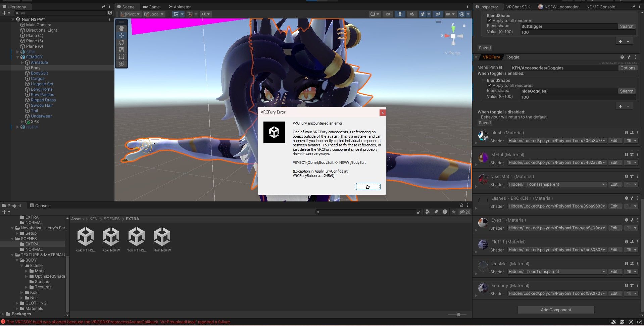Open blush material presets icon
This screenshot has height=326, width=644.
tap(632, 133)
